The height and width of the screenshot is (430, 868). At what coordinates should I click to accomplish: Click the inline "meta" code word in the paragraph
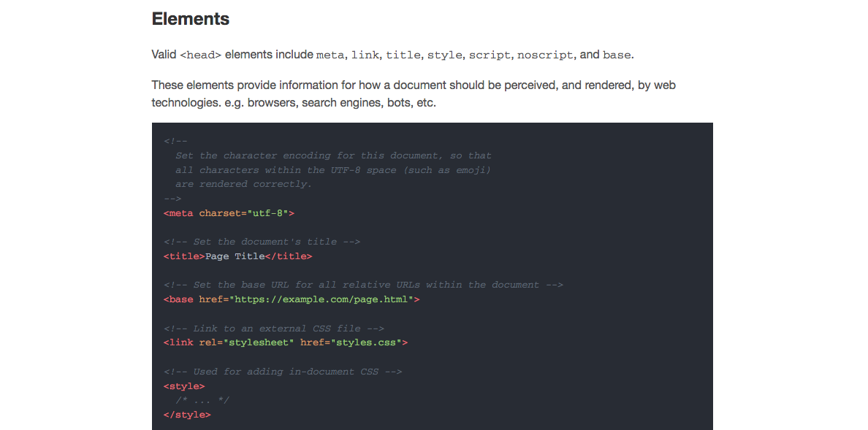point(330,55)
